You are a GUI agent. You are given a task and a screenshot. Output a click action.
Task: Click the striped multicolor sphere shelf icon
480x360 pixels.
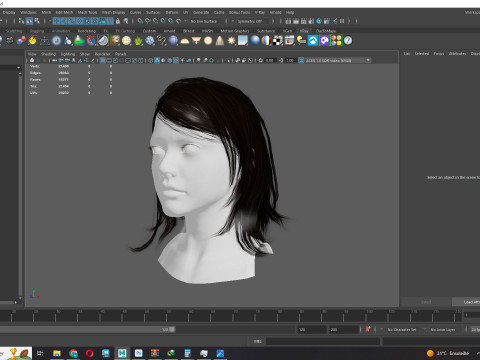(266, 41)
